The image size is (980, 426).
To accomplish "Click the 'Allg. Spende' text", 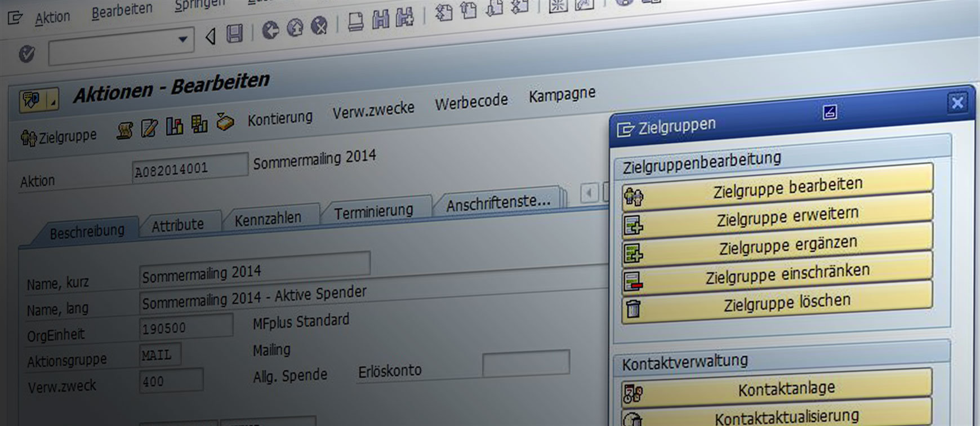I will click(x=289, y=376).
